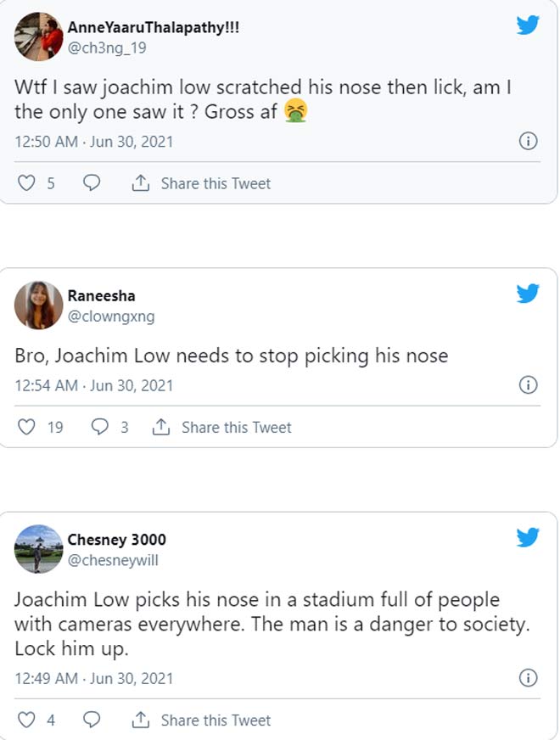Open the @chesneywill profile handle

point(113,560)
